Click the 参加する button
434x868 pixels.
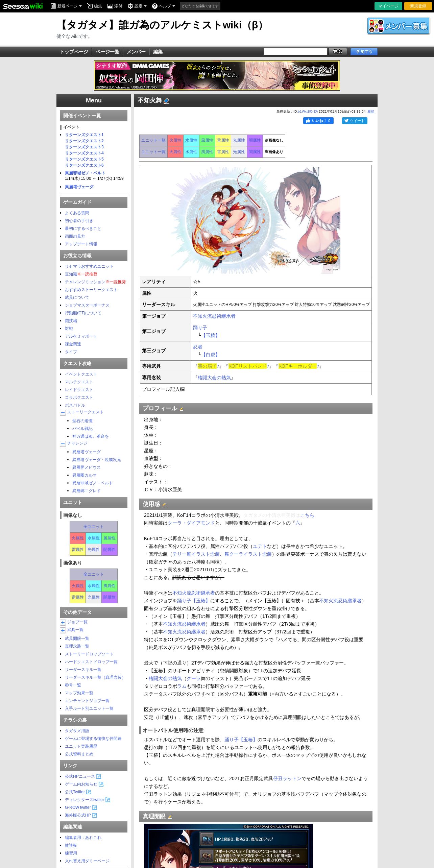click(x=364, y=51)
